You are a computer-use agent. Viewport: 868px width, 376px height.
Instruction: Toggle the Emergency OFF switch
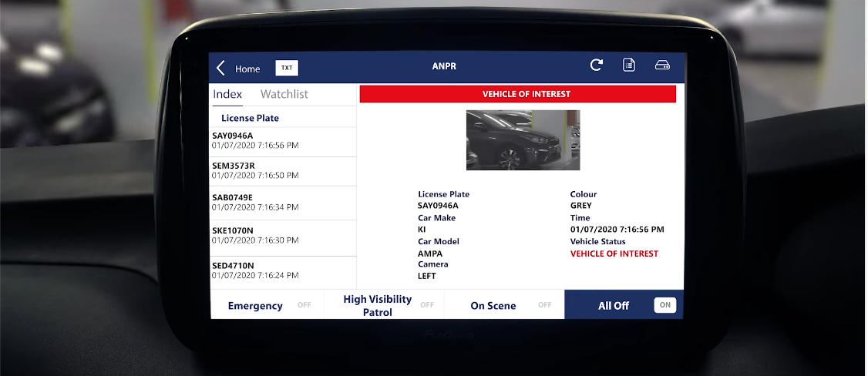click(304, 305)
